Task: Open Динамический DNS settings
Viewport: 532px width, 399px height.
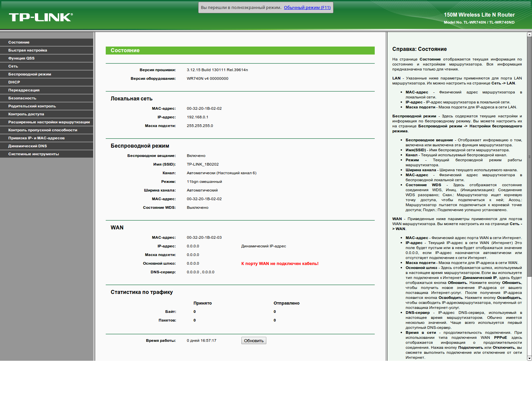Action: [28, 146]
